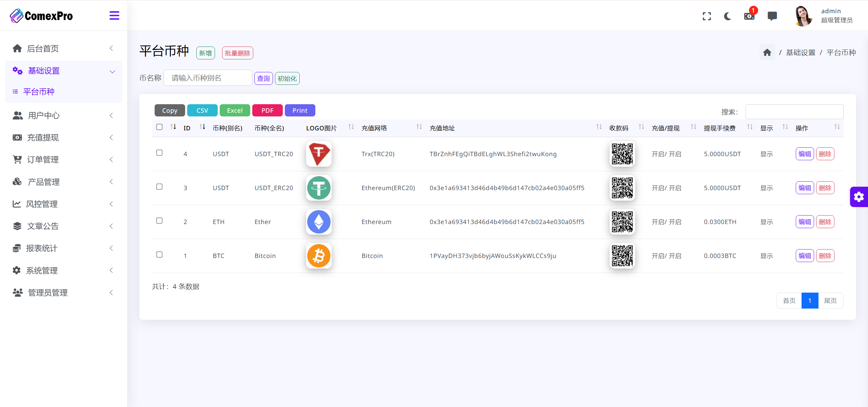View QR code for USDT_TRC20 row
Viewport: 868px width, 407px height.
pyautogui.click(x=622, y=154)
